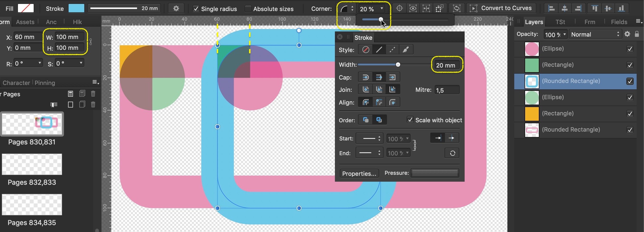Choose the round join option

pyautogui.click(x=366, y=89)
